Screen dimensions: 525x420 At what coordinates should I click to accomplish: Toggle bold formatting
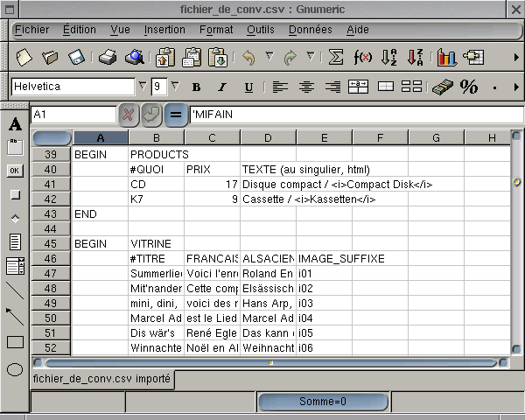(x=196, y=87)
